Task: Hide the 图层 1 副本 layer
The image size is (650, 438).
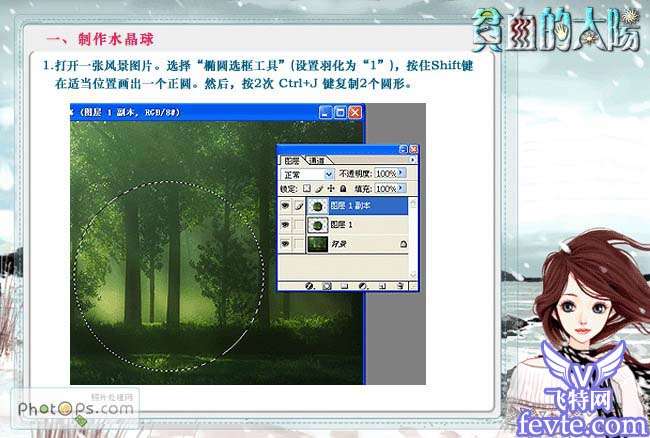Action: pyautogui.click(x=285, y=206)
